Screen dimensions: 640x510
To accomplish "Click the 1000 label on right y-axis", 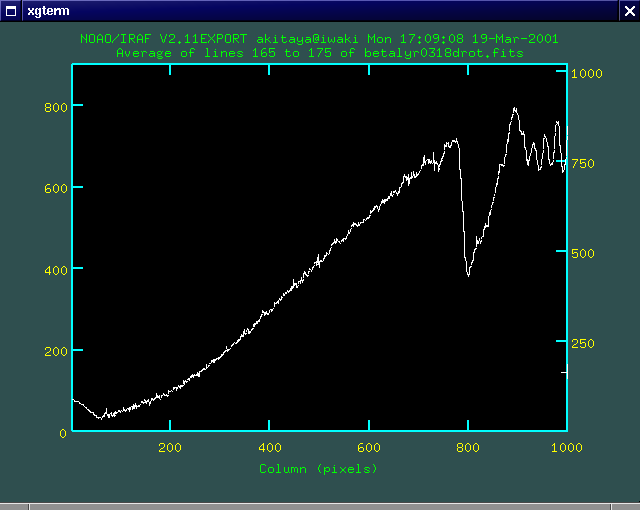I will [x=585, y=73].
